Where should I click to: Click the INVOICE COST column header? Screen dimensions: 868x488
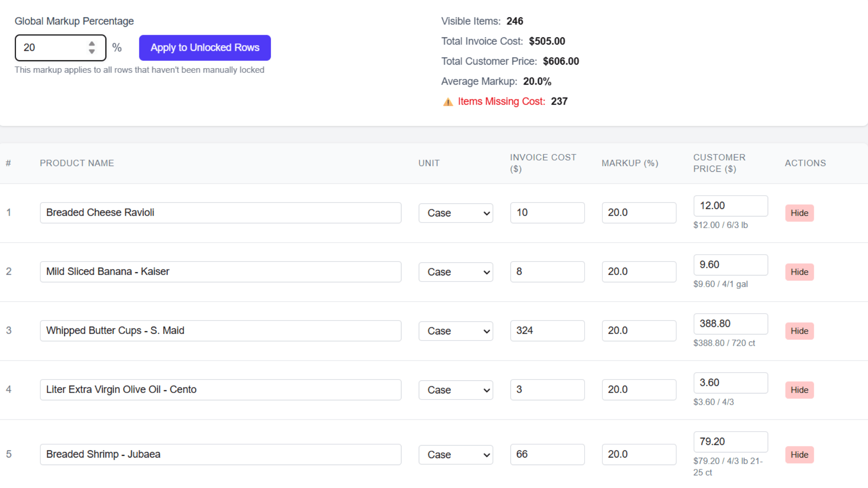click(x=543, y=163)
